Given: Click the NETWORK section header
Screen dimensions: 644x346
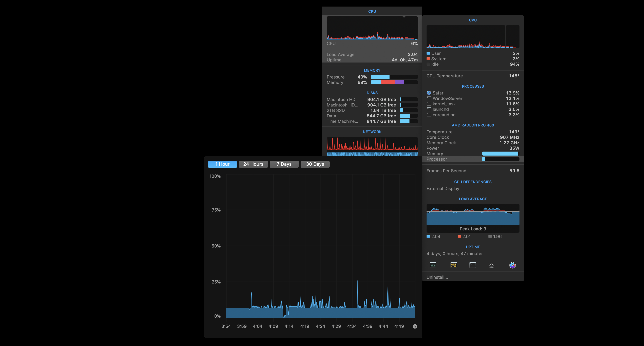Looking at the screenshot, I should (372, 132).
